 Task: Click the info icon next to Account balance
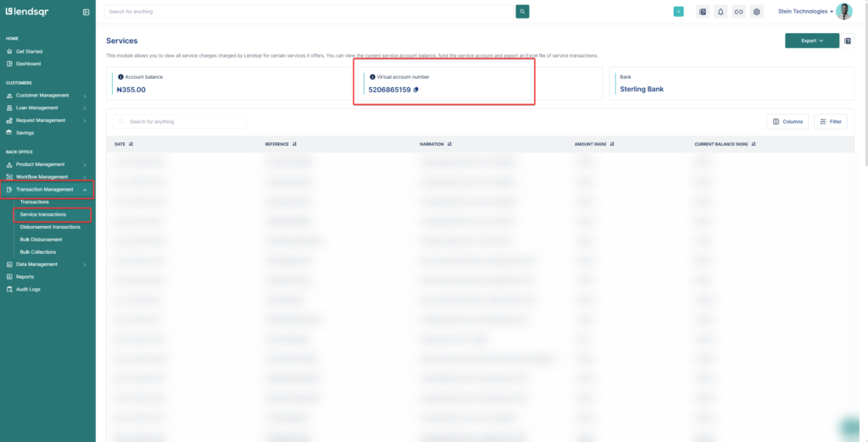tap(120, 77)
